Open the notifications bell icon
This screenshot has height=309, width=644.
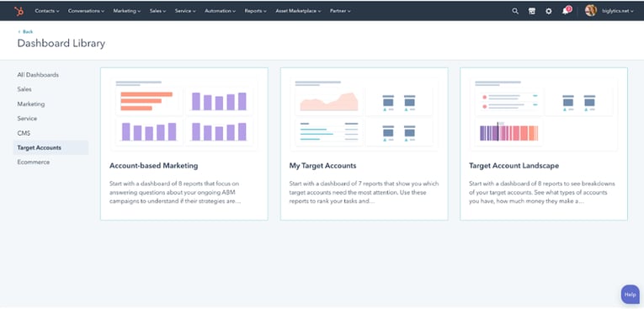pyautogui.click(x=566, y=11)
